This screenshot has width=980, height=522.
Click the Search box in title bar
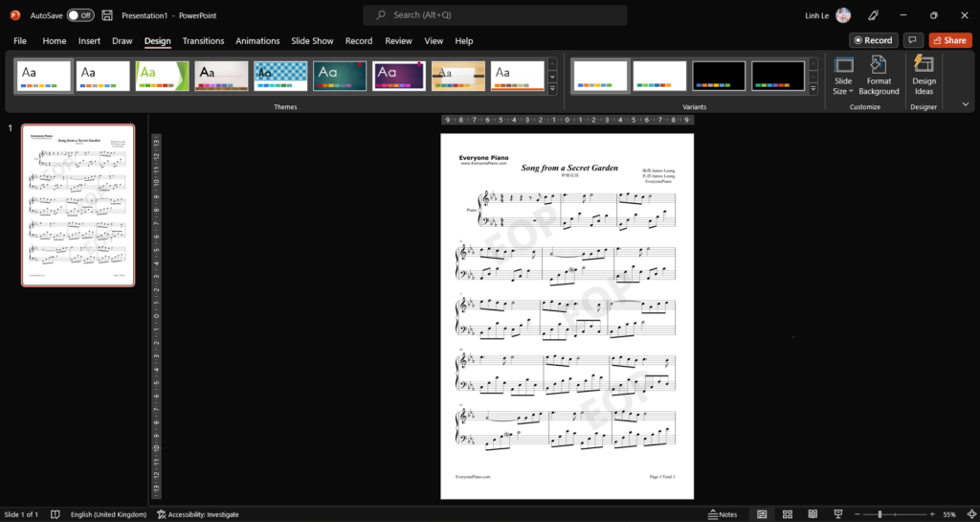coord(495,15)
